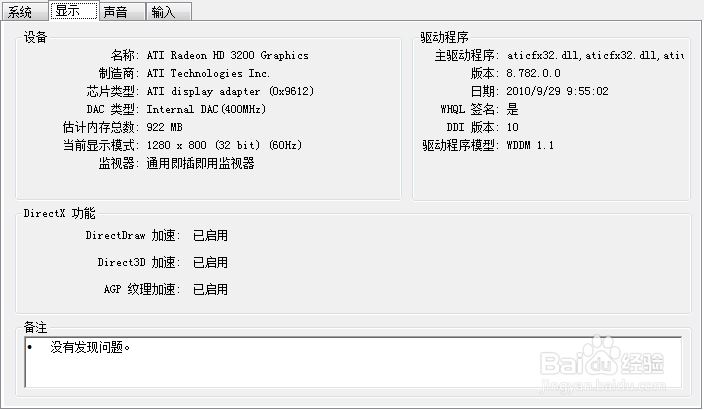Image resolution: width=704 pixels, height=410 pixels.
Task: Click DAC type 'Internal DAC(400MHz)'
Action: [206, 109]
